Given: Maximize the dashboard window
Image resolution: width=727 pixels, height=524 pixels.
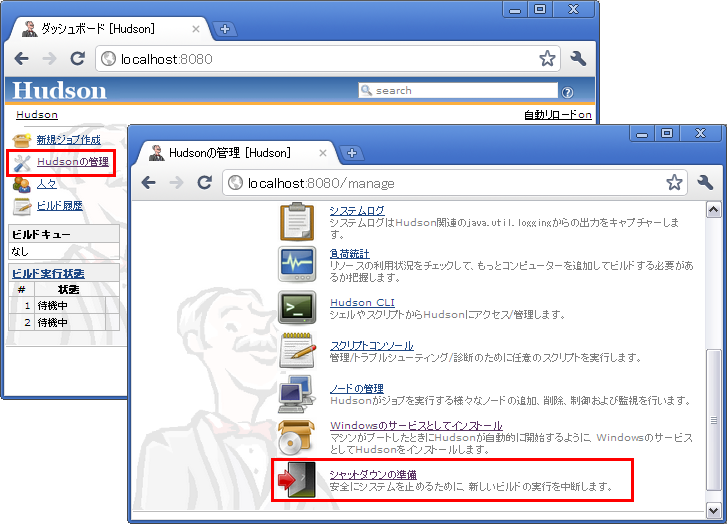Looking at the screenshot, I should click(x=540, y=9).
